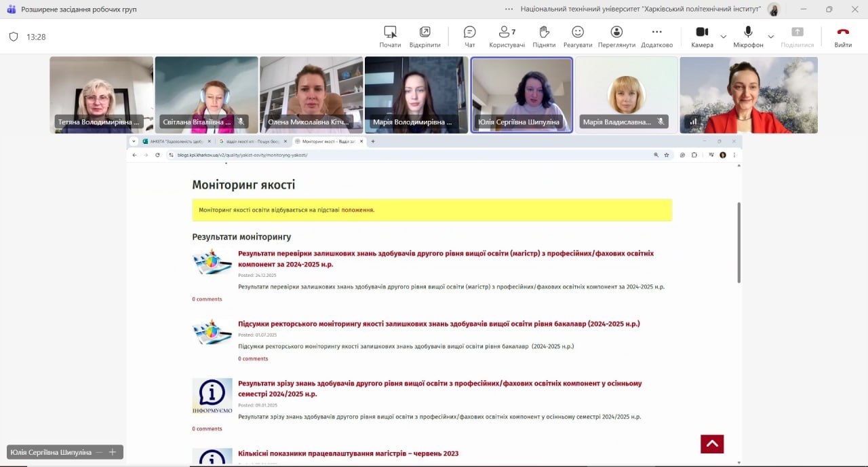Toggle the microphone mute
The width and height of the screenshot is (868, 467).
[x=748, y=33]
